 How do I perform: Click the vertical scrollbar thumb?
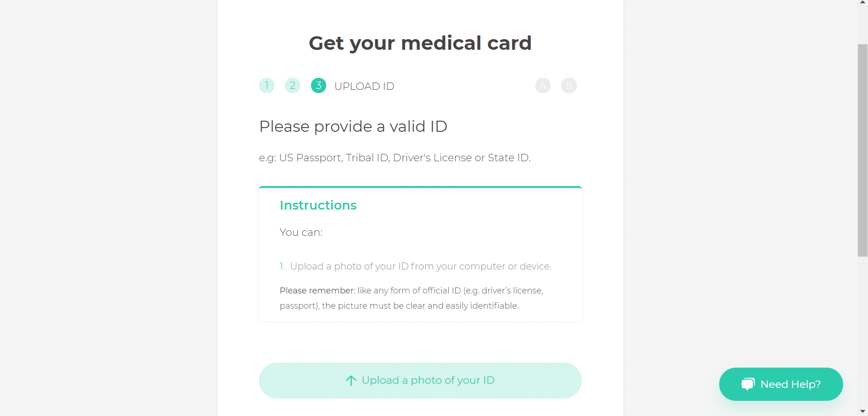point(862,150)
